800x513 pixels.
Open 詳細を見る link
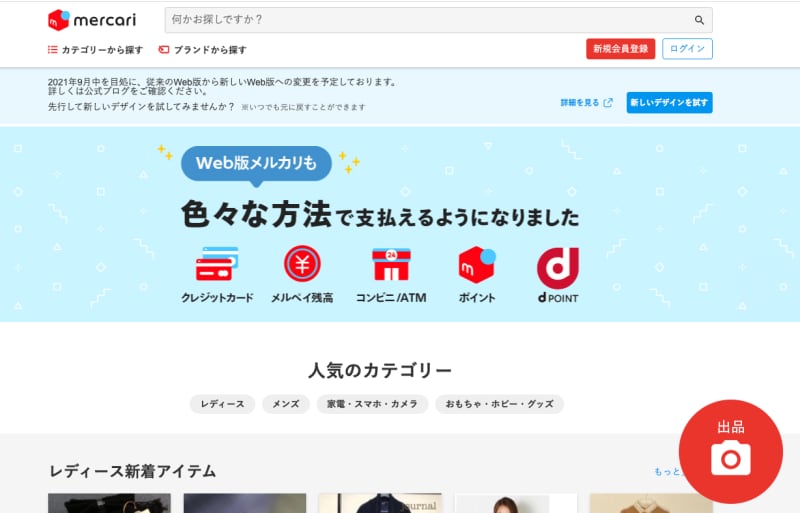click(x=586, y=103)
